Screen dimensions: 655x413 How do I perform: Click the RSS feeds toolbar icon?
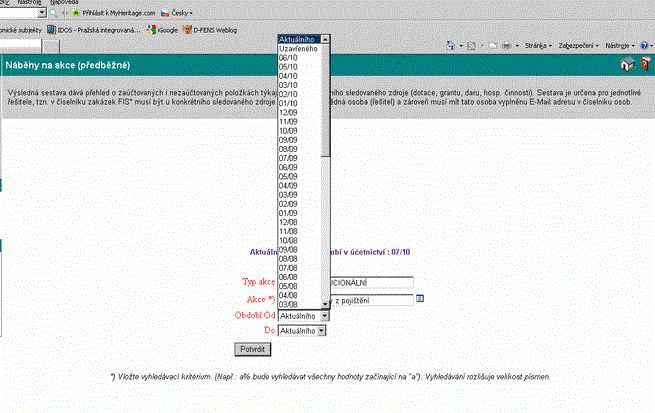pos(471,46)
